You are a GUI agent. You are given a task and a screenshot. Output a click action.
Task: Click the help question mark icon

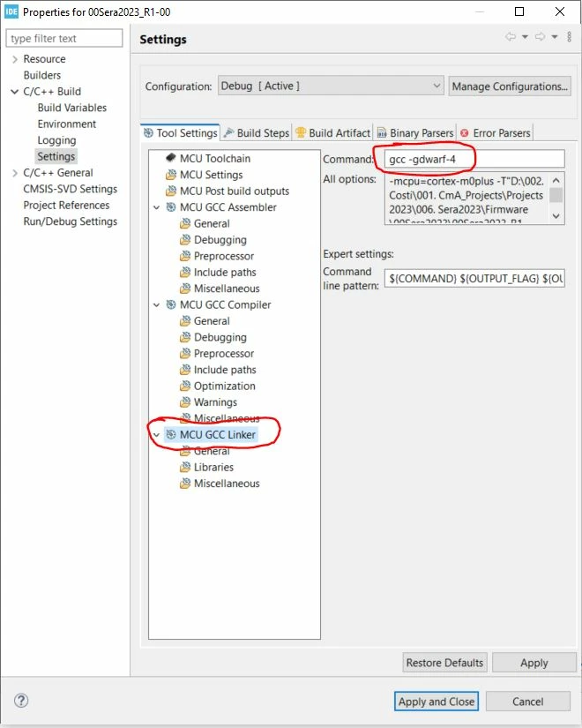21,701
